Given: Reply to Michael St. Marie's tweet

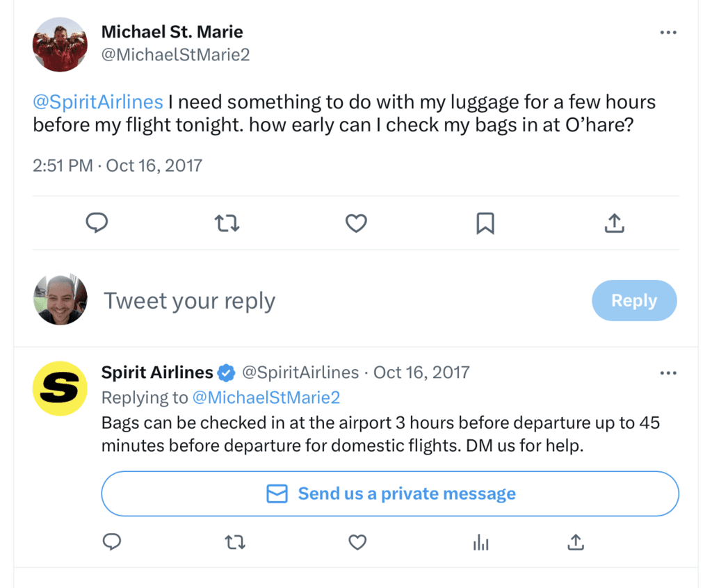Looking at the screenshot, I should pyautogui.click(x=97, y=223).
